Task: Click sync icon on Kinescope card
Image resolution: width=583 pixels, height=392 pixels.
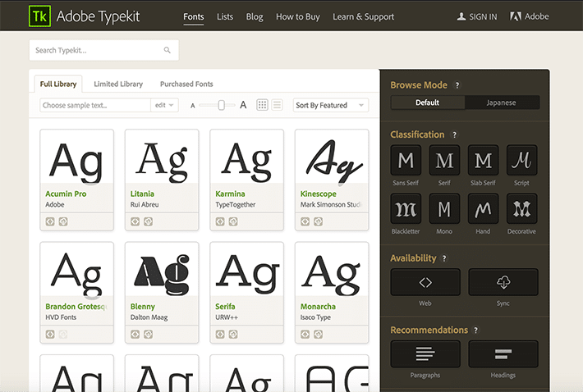Action: click(319, 221)
